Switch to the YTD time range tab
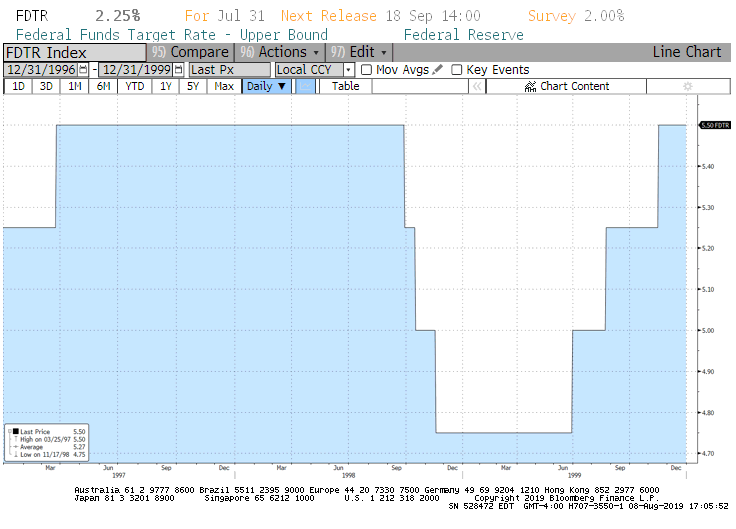This screenshot has height=529, width=736. (134, 87)
